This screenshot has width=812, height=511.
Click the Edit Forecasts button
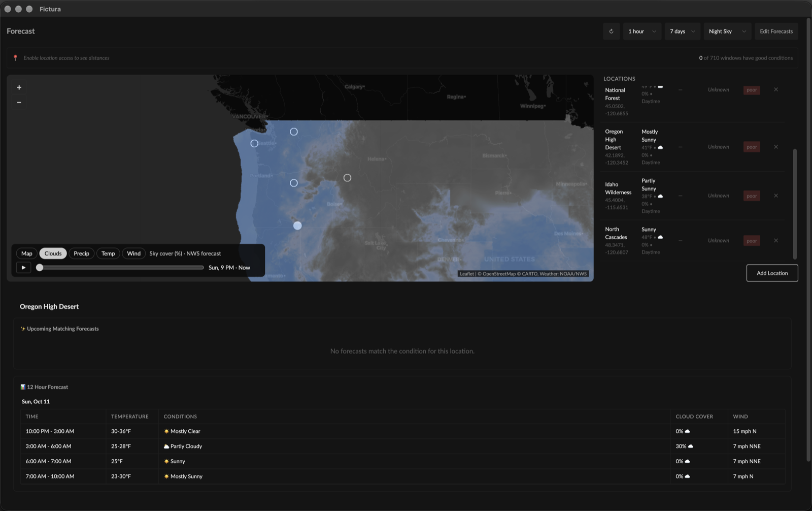(x=776, y=31)
